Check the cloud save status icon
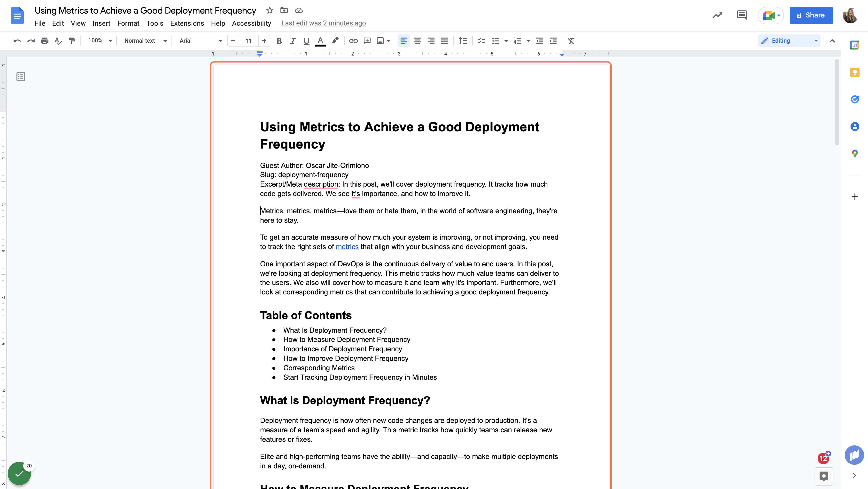868x489 pixels. [x=299, y=10]
